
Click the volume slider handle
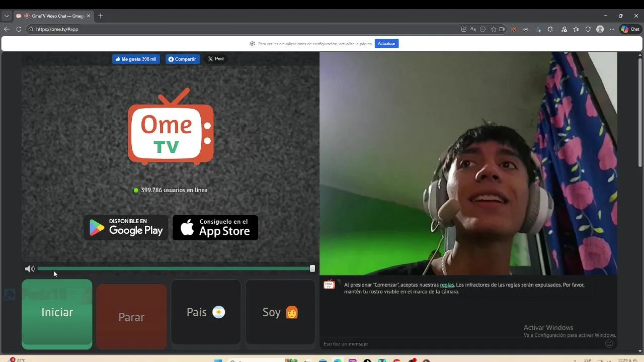click(x=312, y=268)
